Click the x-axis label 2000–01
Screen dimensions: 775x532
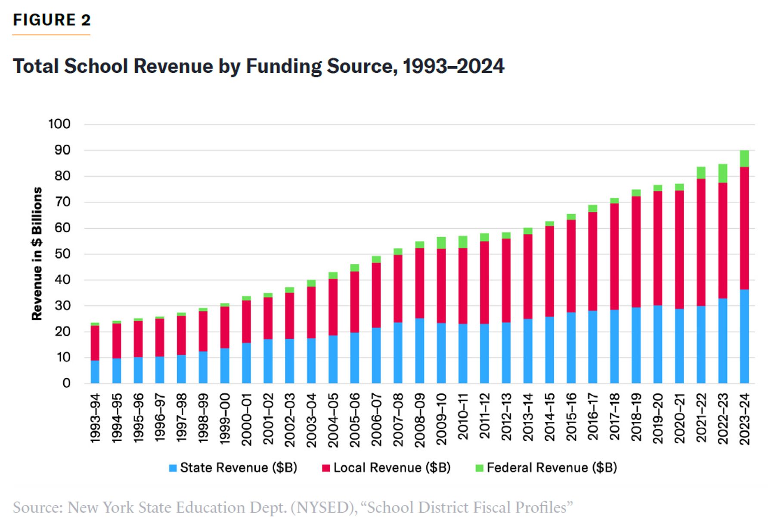click(x=246, y=419)
